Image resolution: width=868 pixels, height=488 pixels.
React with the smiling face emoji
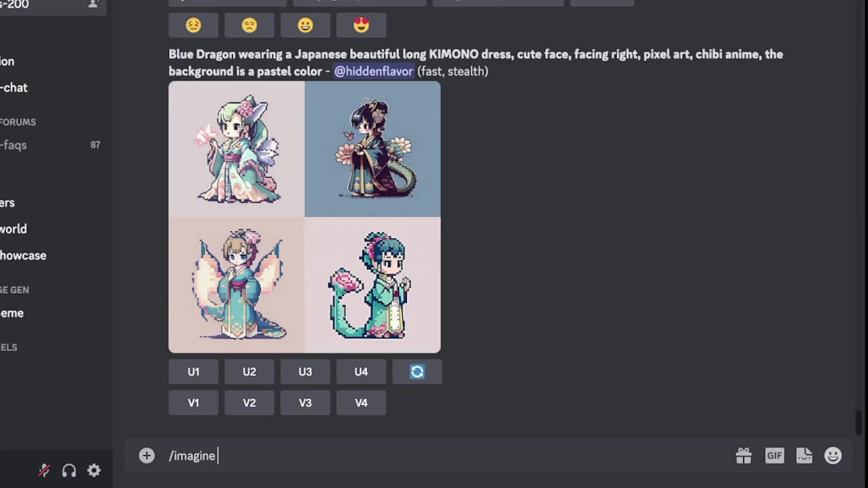coord(305,25)
